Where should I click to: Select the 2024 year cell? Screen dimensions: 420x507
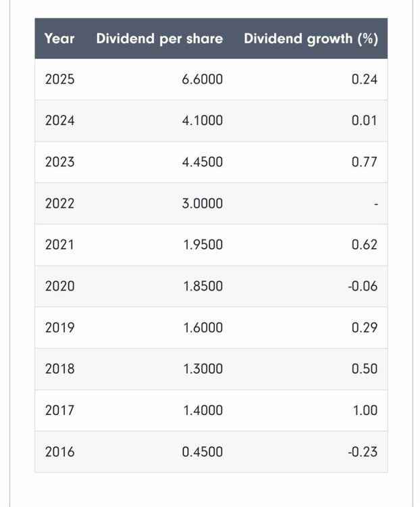[x=59, y=121]
